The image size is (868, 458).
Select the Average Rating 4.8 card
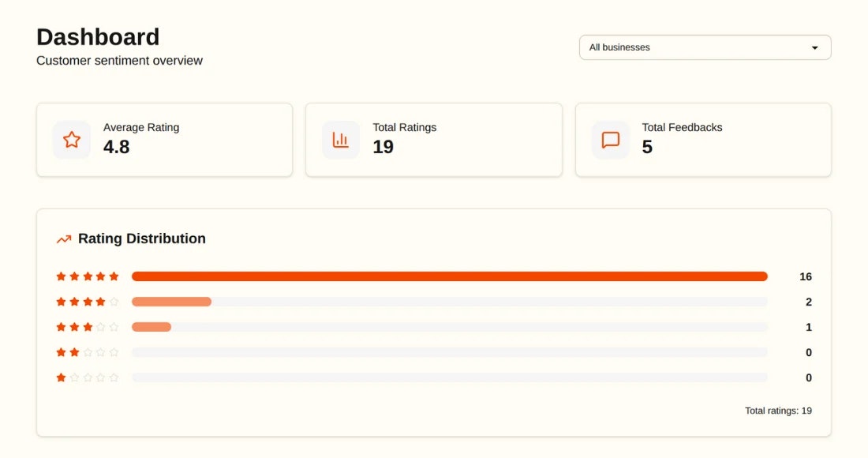click(164, 139)
